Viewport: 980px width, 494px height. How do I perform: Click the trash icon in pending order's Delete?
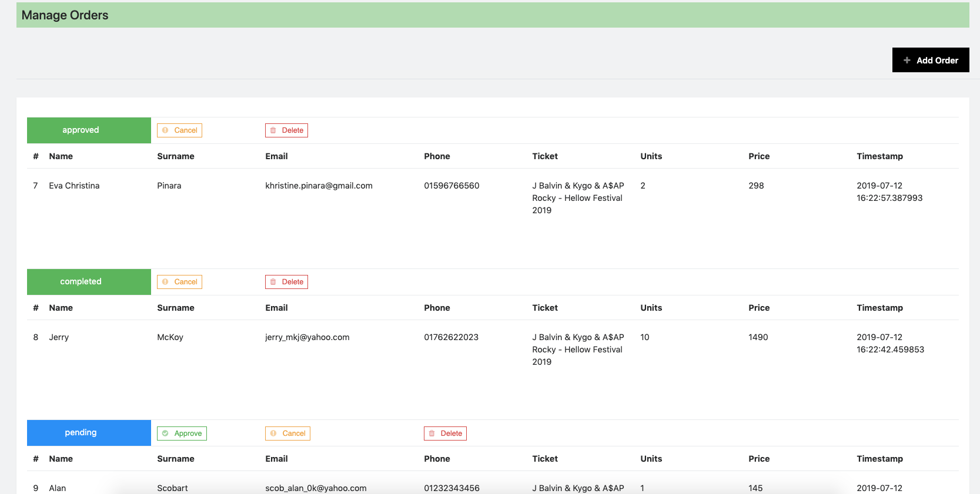point(432,433)
